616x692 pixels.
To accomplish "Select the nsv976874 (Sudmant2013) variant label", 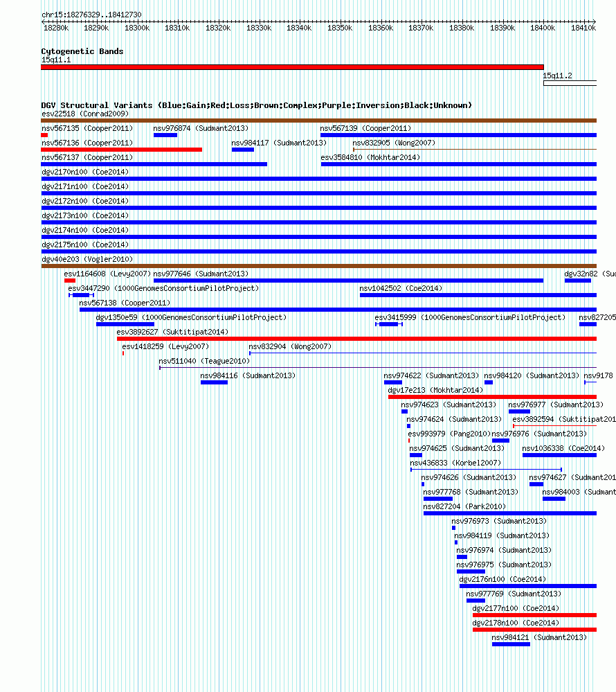I will tap(201, 128).
